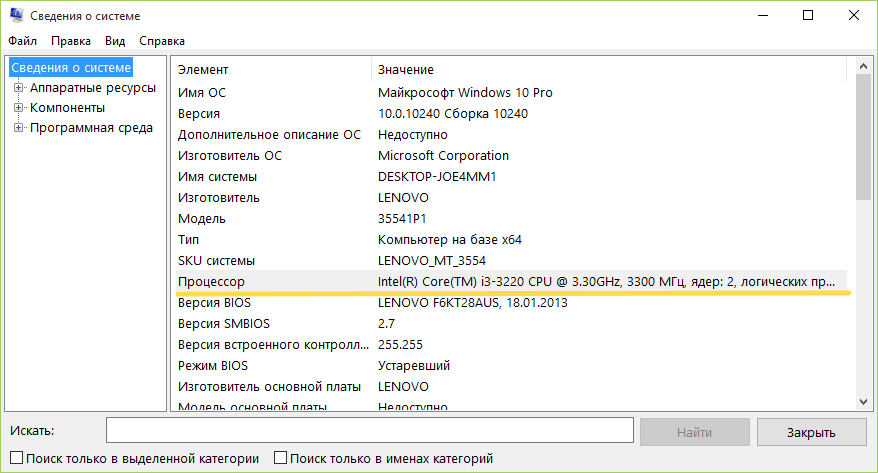Select Дополнительное описание ОС row
The height and width of the screenshot is (473, 878).
coord(511,134)
